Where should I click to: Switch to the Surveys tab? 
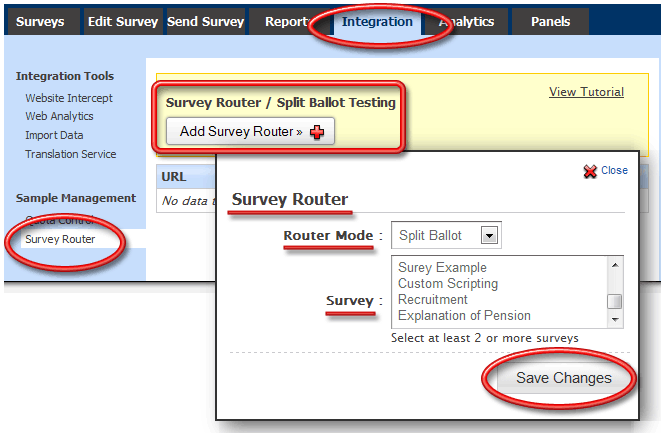tap(40, 21)
